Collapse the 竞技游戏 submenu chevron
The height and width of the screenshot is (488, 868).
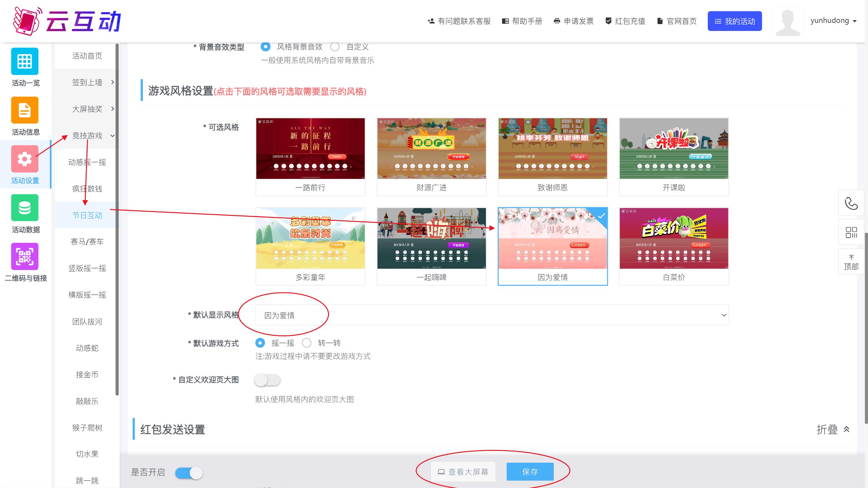coord(112,136)
